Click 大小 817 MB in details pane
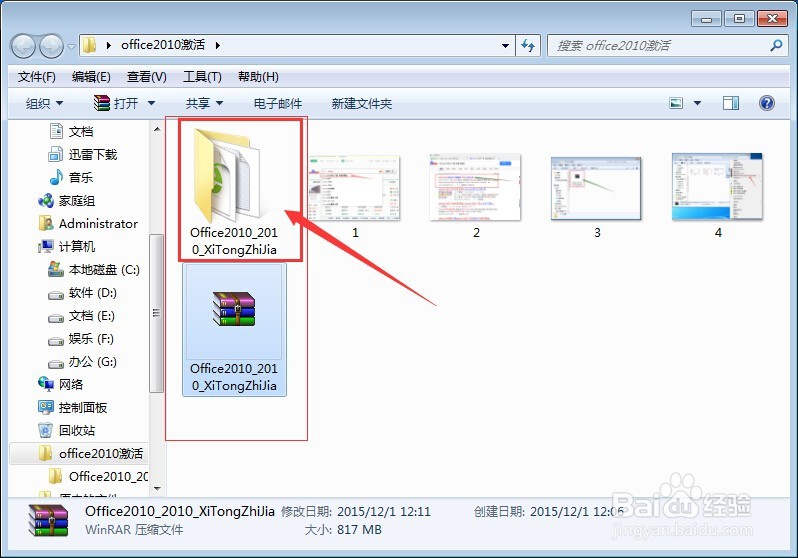This screenshot has height=558, width=798. coord(343,530)
